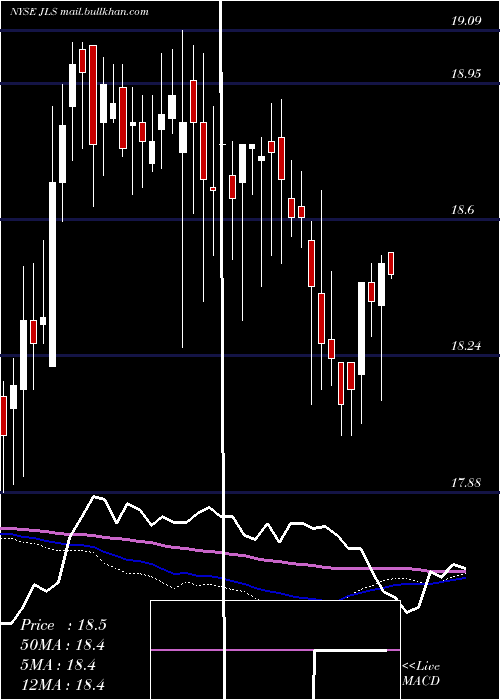Click the 18.95 price axis label
Viewport: 500px width, 700px height.
[x=466, y=74]
